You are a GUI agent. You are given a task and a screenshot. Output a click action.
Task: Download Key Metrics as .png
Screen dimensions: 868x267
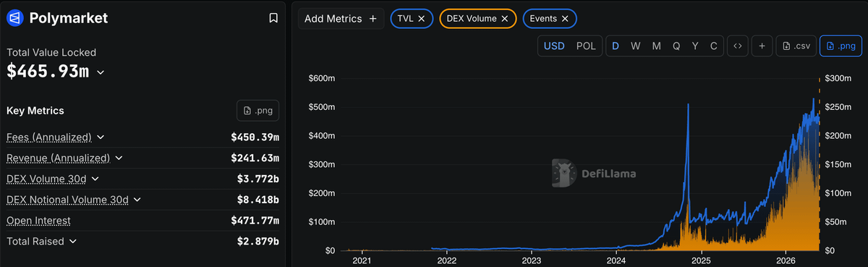[258, 111]
